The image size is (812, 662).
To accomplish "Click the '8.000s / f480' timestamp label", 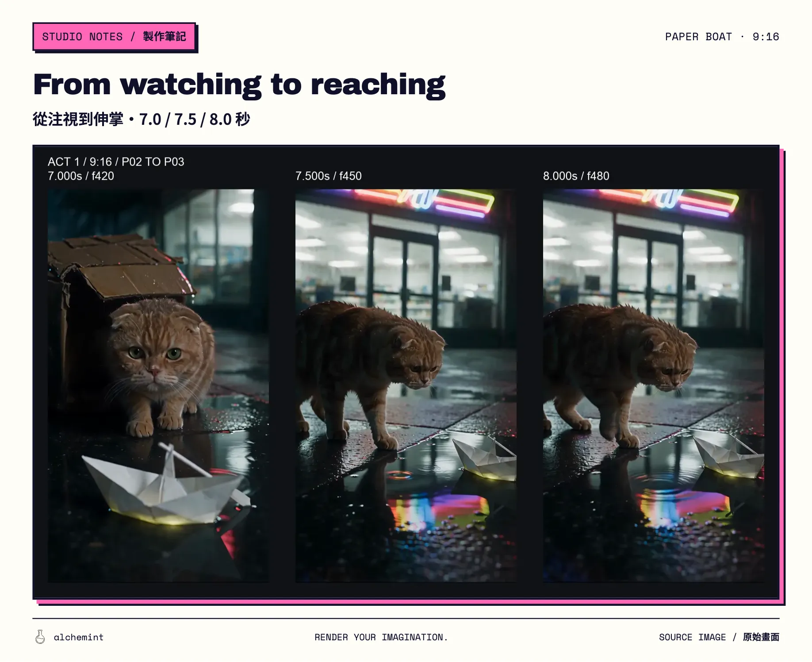I will (576, 176).
